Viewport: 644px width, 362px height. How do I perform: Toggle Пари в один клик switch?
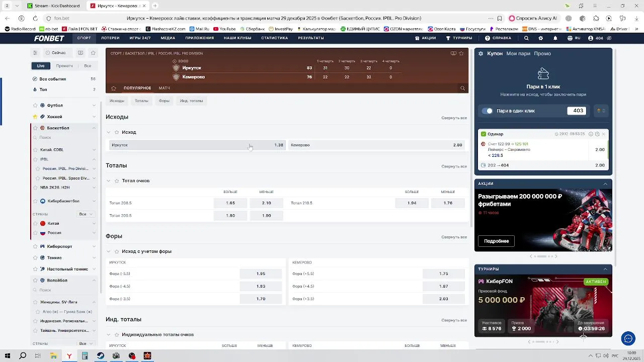[488, 111]
